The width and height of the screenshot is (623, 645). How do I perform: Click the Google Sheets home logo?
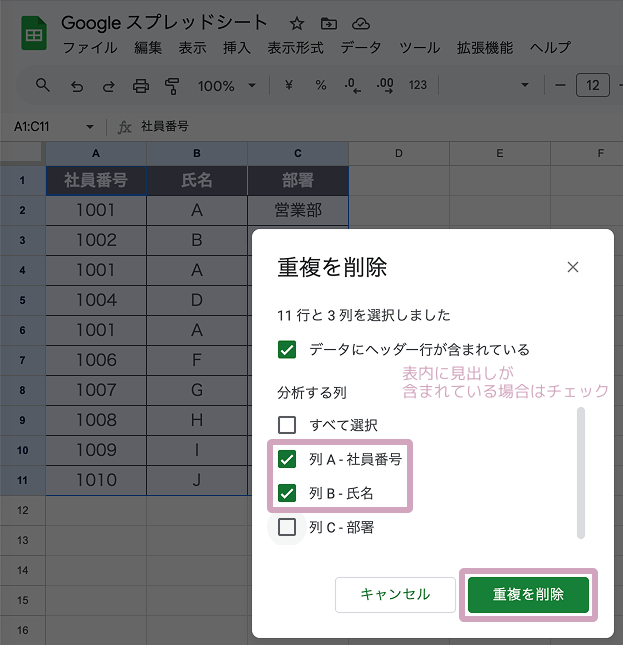click(34, 33)
